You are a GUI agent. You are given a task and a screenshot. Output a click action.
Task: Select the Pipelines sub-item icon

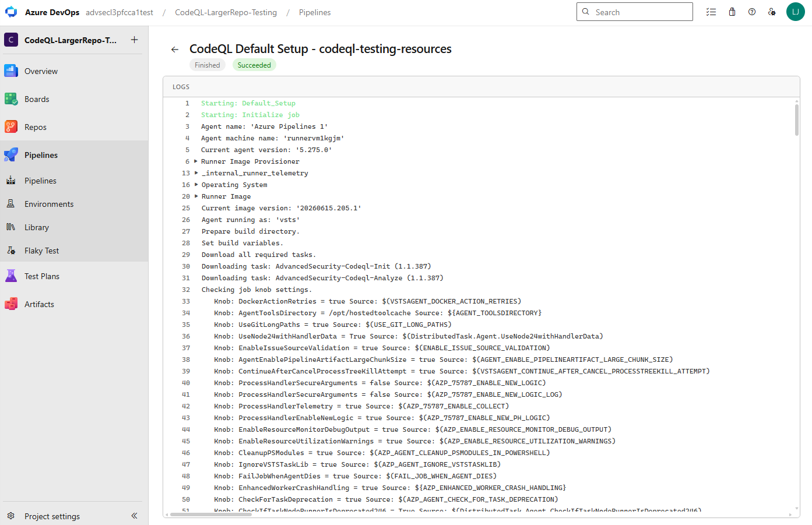tap(11, 181)
